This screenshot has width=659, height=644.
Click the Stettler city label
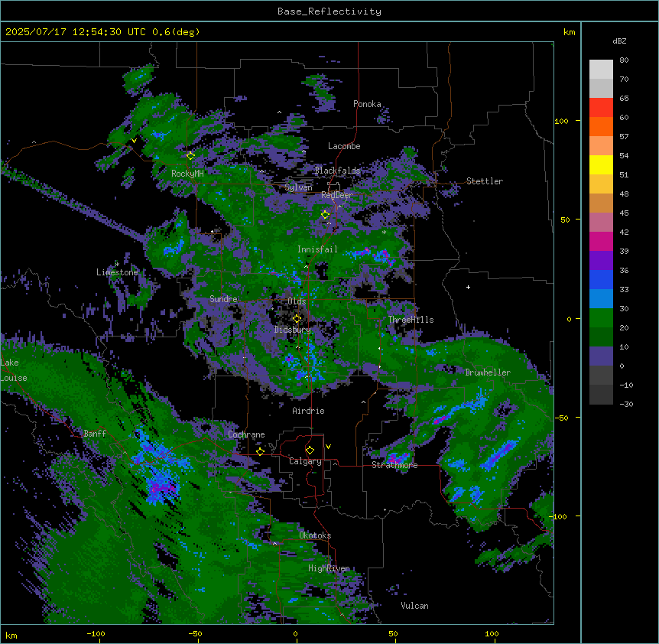tap(485, 181)
